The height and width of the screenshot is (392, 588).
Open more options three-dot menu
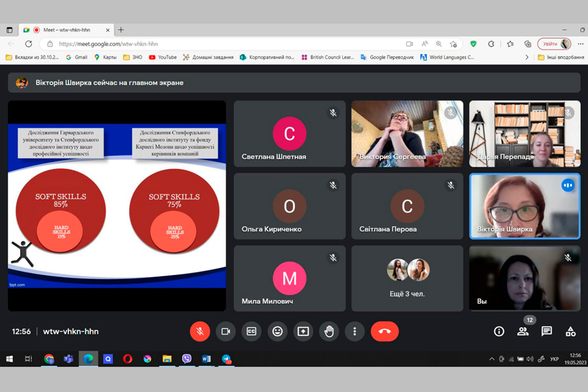coord(355,331)
